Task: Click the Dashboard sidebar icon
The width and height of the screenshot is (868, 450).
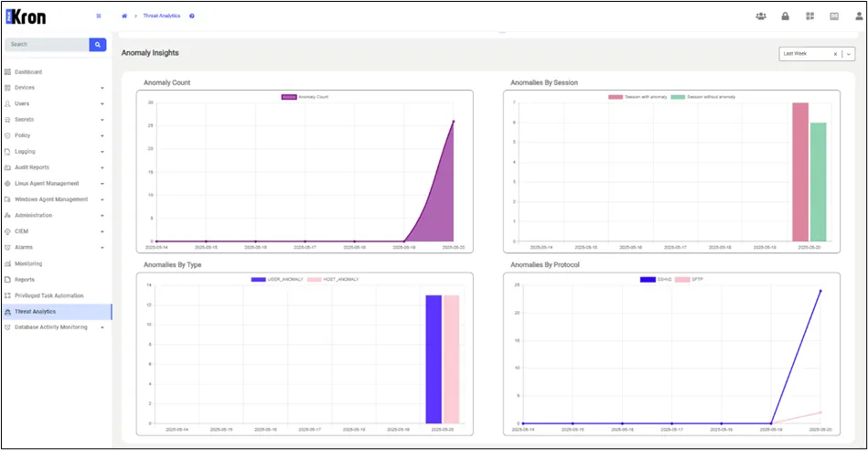Action: [x=7, y=72]
